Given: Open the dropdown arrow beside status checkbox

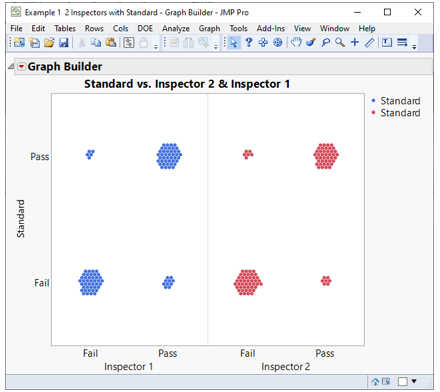Looking at the screenshot, I should 414,381.
